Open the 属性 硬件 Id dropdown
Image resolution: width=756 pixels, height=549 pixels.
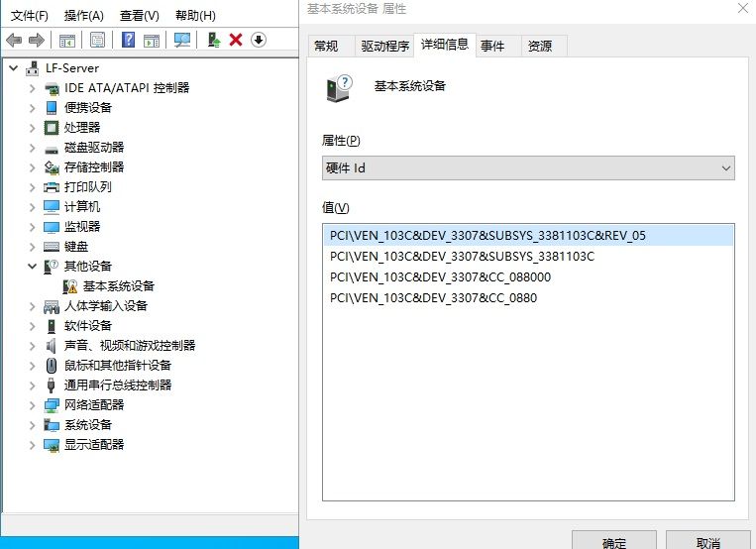(x=528, y=167)
